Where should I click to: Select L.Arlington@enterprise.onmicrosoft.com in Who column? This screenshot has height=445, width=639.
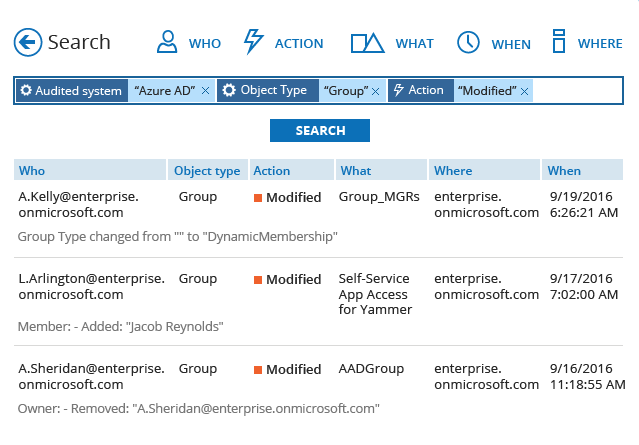click(92, 286)
